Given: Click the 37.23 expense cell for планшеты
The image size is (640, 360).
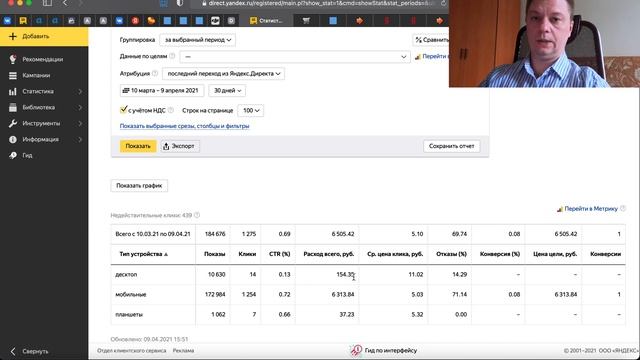Looking at the screenshot, I should pyautogui.click(x=347, y=315).
